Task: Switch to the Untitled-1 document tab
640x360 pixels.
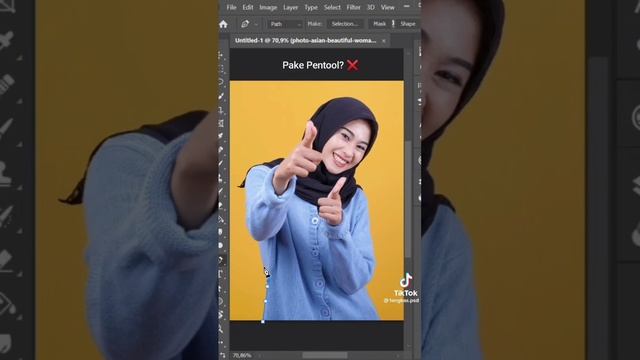Action: [x=306, y=40]
